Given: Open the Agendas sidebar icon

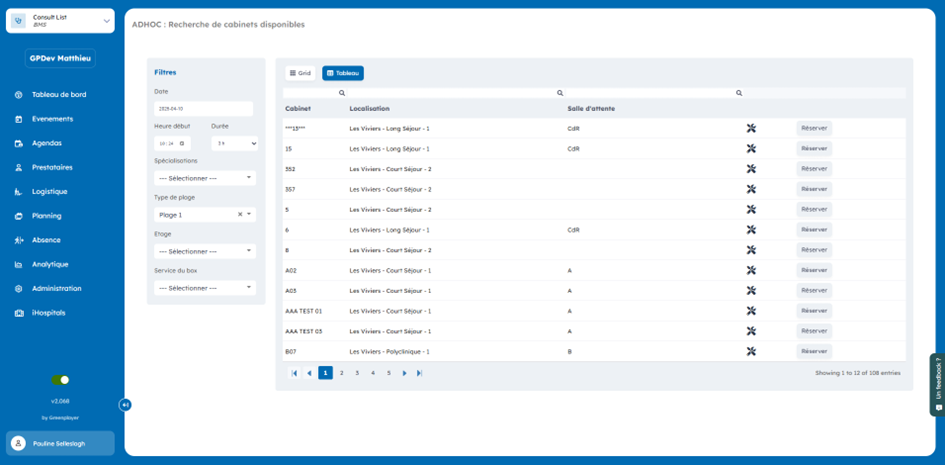Looking at the screenshot, I should tap(19, 143).
